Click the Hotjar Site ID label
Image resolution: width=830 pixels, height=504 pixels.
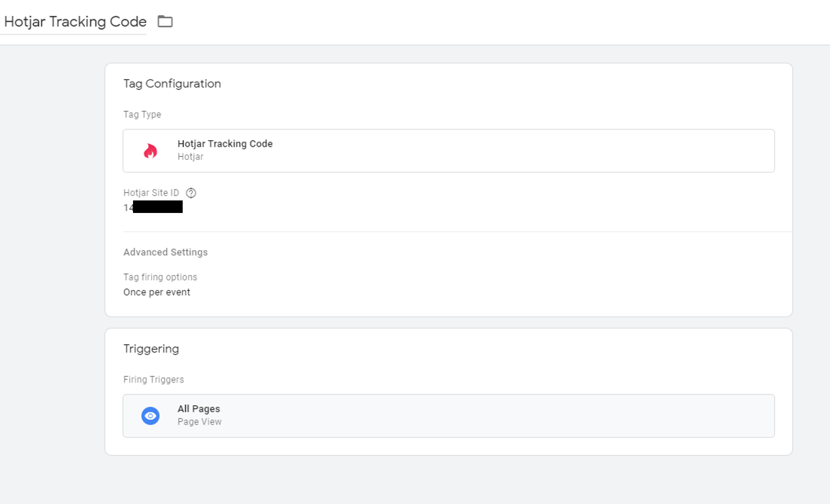tap(151, 193)
